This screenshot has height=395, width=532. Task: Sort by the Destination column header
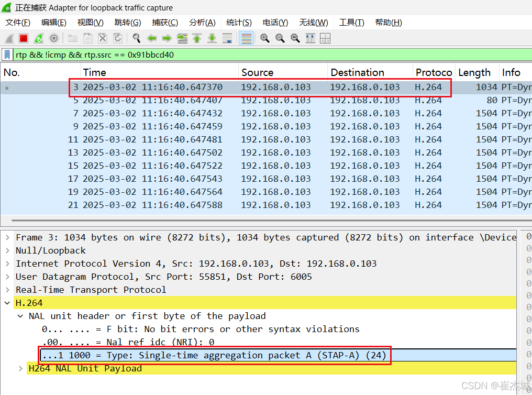(x=370, y=72)
